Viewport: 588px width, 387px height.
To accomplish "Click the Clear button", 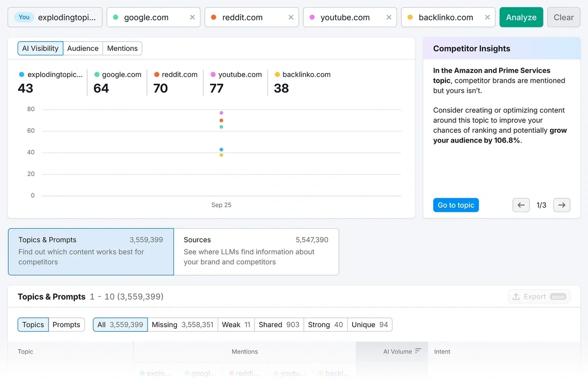I will pyautogui.click(x=563, y=17).
